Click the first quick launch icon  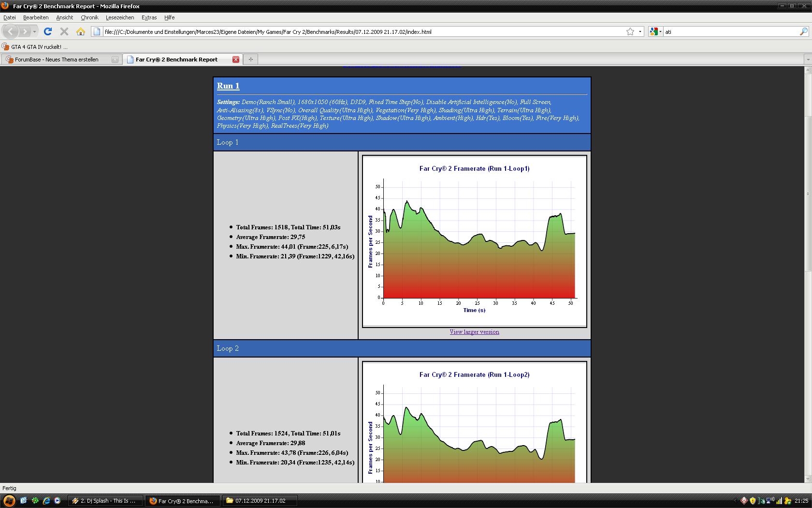23,501
